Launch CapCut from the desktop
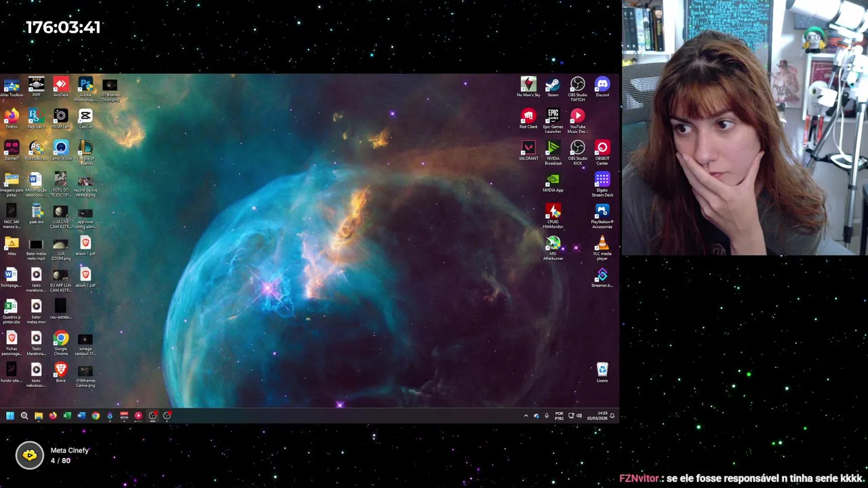The image size is (868, 488). (85, 119)
